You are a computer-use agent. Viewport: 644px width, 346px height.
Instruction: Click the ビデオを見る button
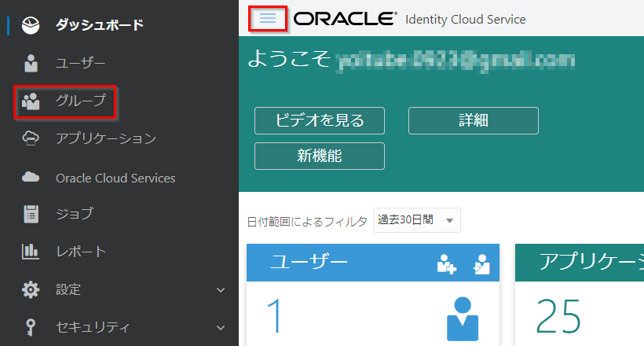pyautogui.click(x=320, y=121)
